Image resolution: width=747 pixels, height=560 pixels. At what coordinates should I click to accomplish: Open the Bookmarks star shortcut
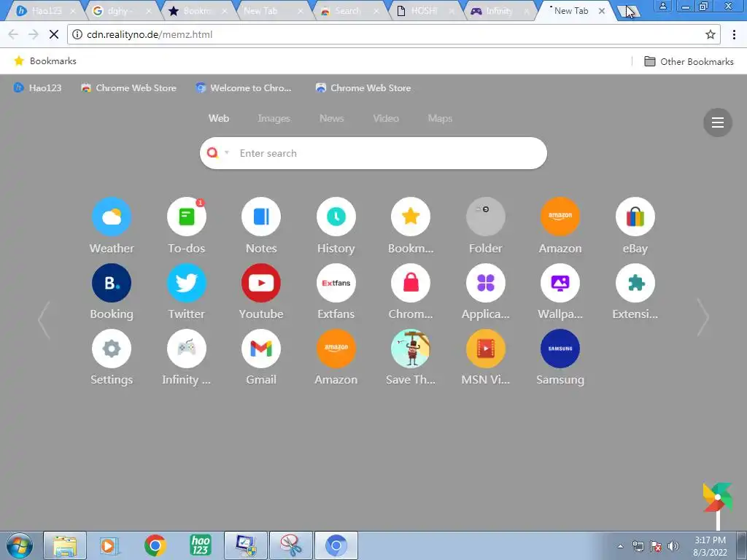[411, 217]
